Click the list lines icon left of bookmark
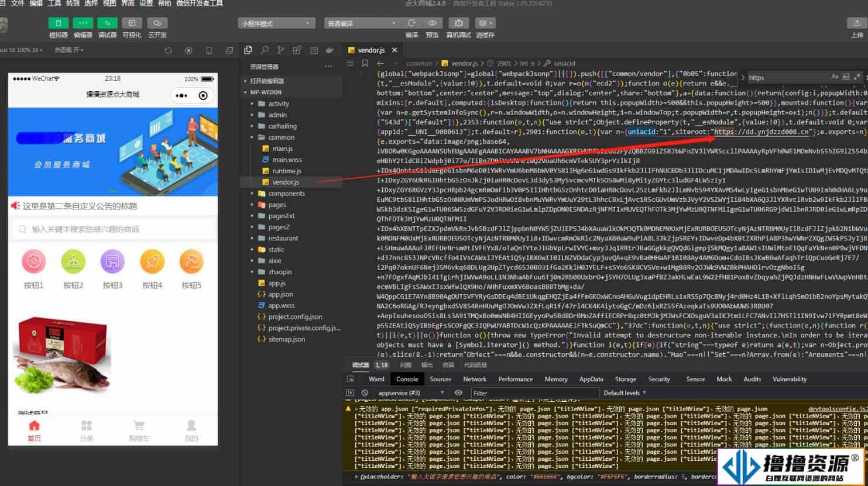The height and width of the screenshot is (486, 868). click(350, 63)
